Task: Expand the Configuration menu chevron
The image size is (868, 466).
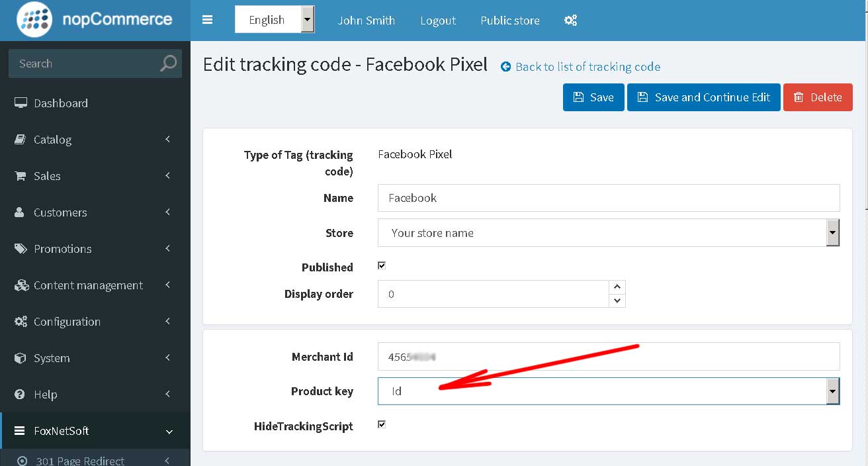Action: tap(168, 321)
